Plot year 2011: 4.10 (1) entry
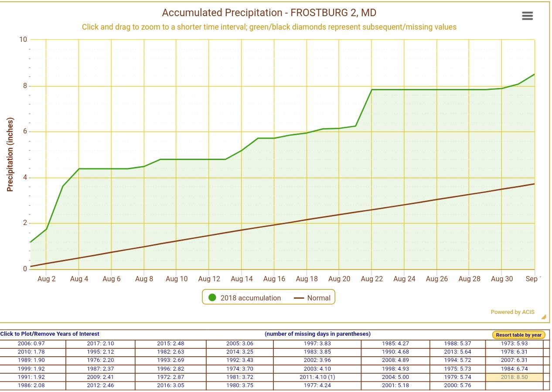The height and width of the screenshot is (392, 552). coord(317,377)
